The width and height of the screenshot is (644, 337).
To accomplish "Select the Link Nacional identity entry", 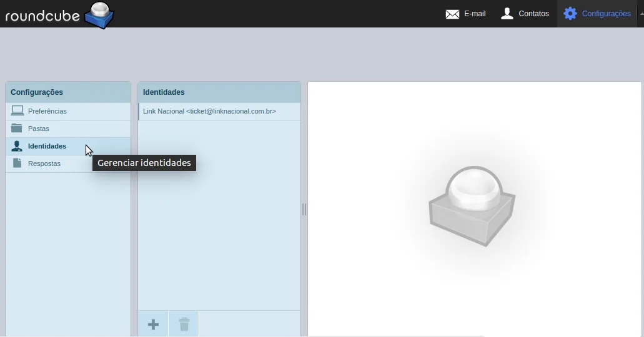I will [x=209, y=111].
